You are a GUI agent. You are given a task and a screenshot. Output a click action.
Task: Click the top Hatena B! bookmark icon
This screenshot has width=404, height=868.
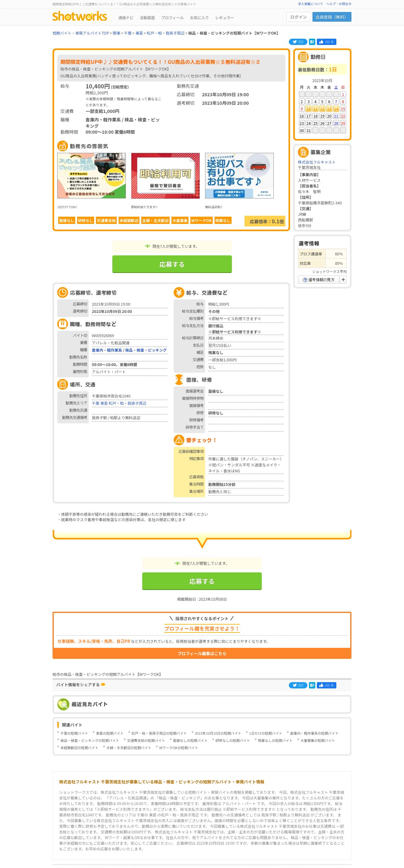pyautogui.click(x=312, y=42)
